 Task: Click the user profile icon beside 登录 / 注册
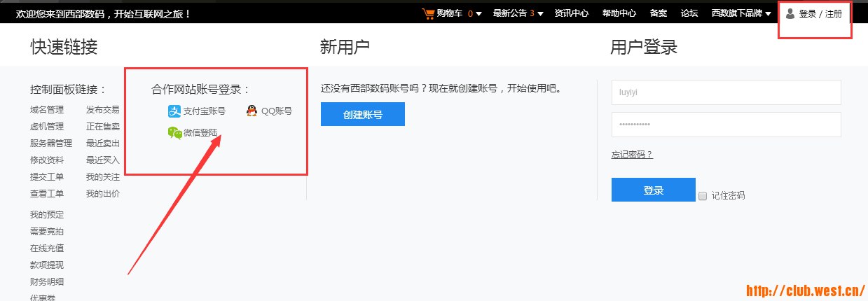click(x=790, y=13)
